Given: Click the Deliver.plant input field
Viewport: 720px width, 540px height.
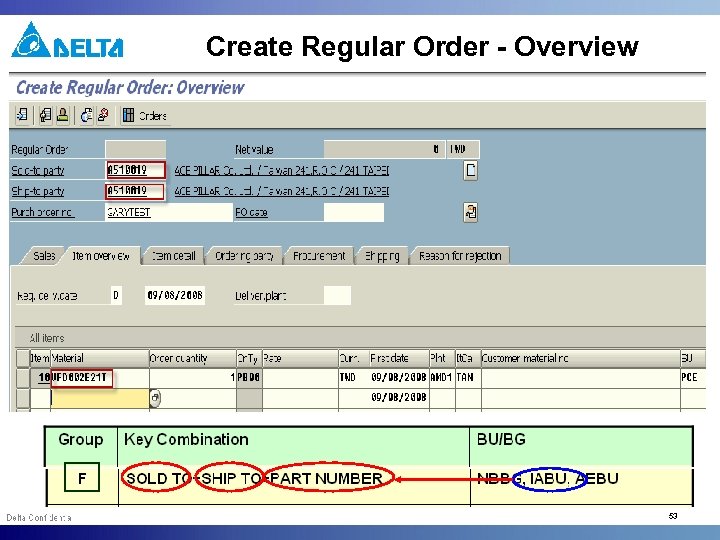Looking at the screenshot, I should (337, 295).
